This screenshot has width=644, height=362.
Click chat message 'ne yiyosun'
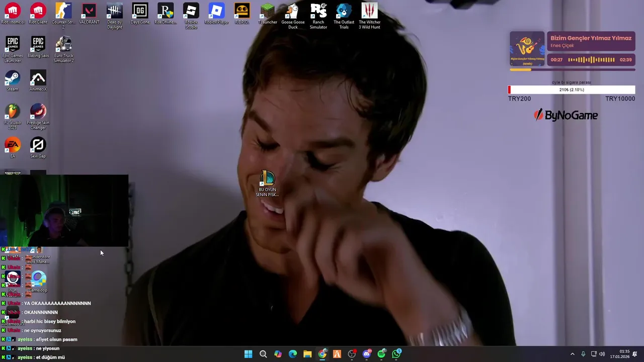click(x=48, y=348)
